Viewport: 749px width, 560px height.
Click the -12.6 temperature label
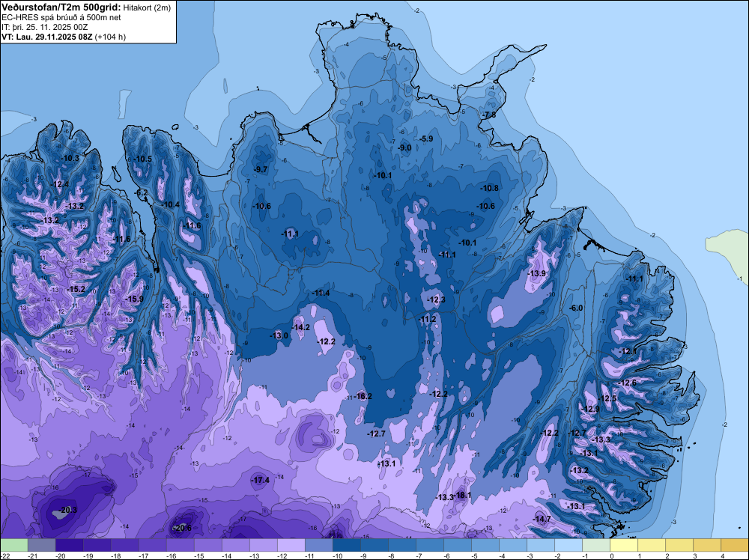pyautogui.click(x=627, y=383)
